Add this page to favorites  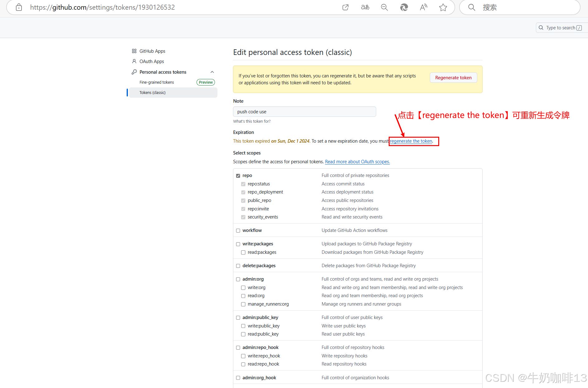coord(443,7)
